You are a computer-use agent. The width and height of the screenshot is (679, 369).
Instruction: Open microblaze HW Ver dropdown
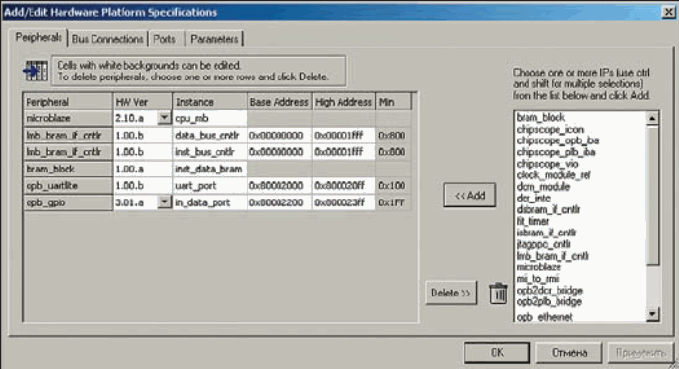click(165, 118)
